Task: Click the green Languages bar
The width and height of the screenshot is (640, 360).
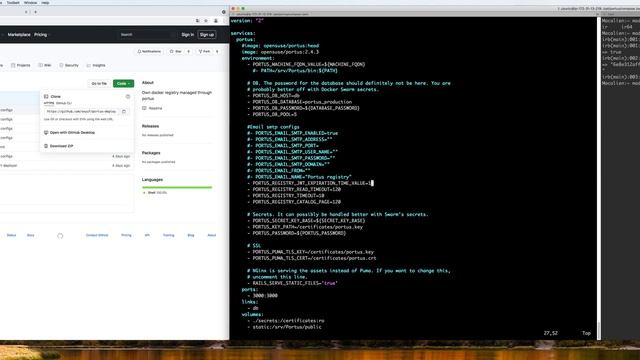Action: pyautogui.click(x=177, y=187)
